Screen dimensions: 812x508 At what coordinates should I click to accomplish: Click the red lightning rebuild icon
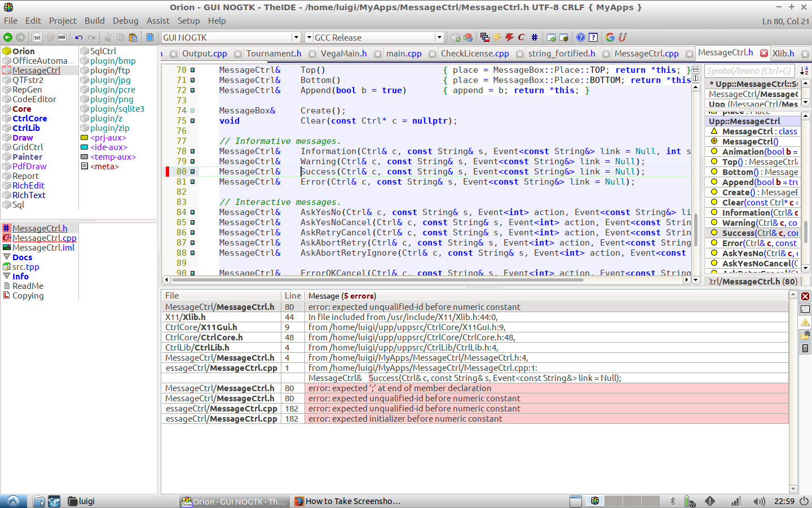[509, 37]
